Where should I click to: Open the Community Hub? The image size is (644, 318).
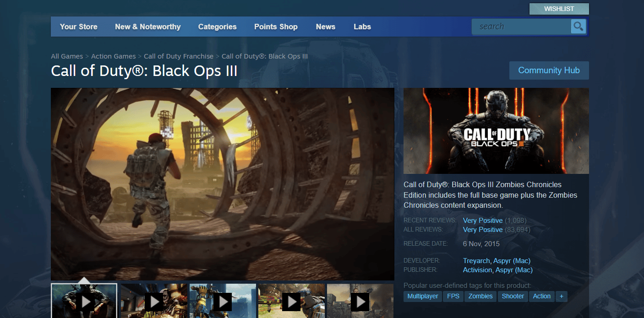click(x=549, y=70)
